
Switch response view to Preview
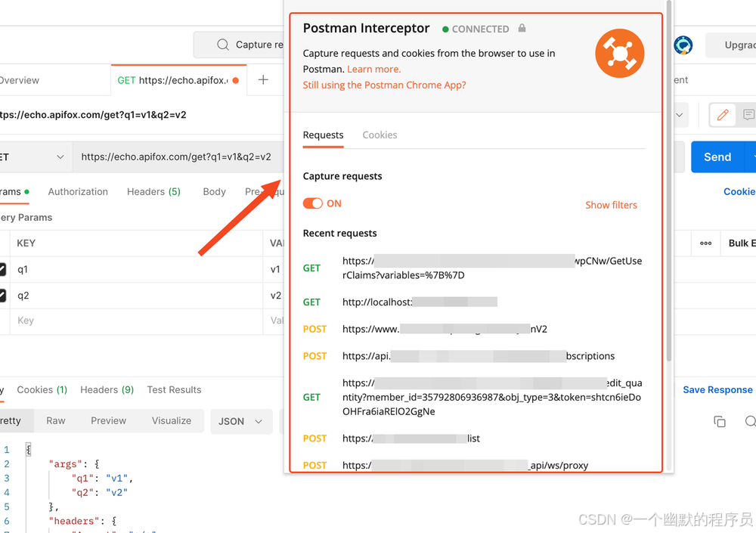coord(108,420)
